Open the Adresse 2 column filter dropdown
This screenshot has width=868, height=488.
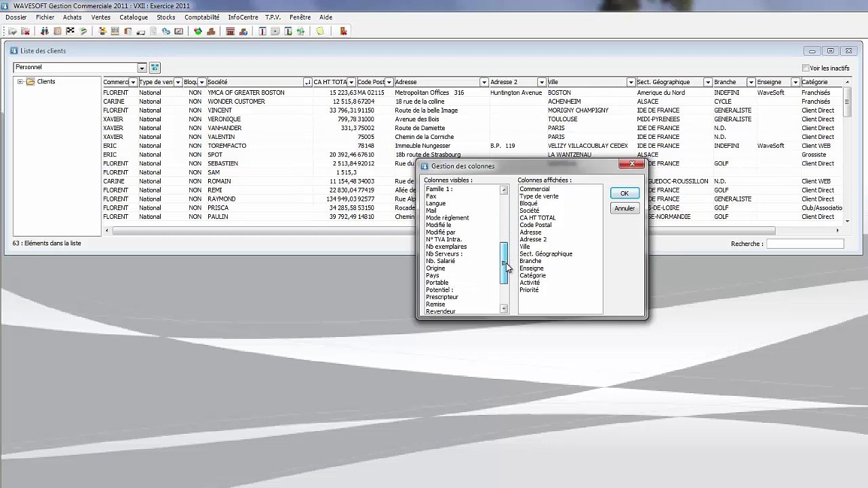541,82
